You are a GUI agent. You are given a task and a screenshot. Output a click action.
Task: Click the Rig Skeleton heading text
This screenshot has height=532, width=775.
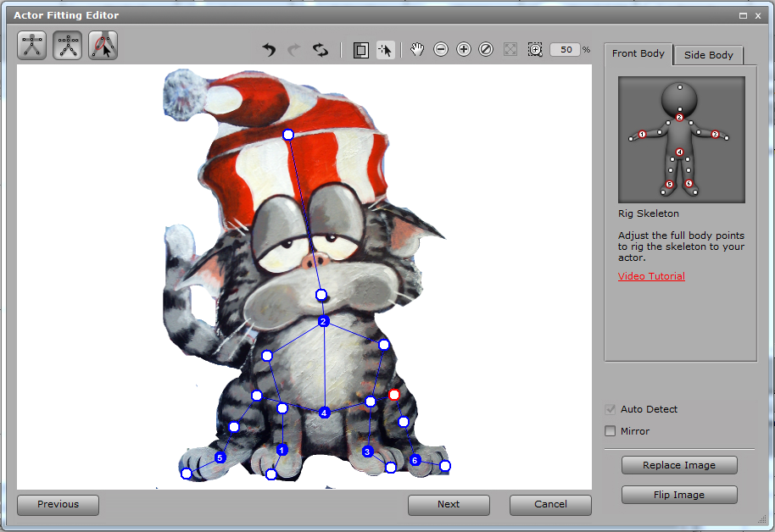[649, 213]
